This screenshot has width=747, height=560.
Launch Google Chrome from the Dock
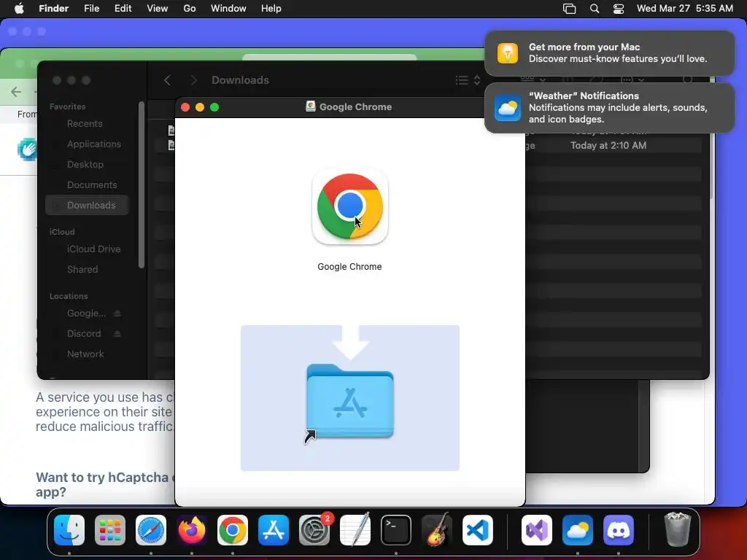(x=233, y=530)
